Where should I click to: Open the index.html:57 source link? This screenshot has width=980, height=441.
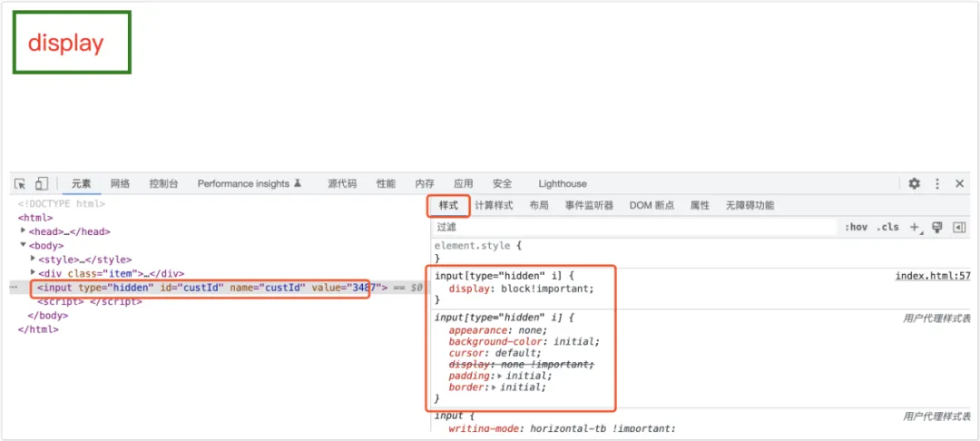tap(933, 276)
